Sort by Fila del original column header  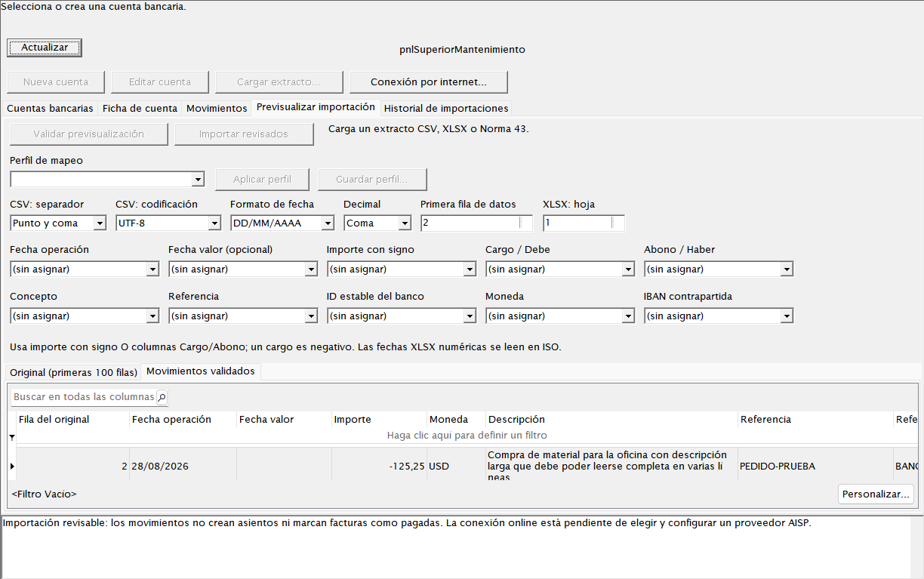72,420
